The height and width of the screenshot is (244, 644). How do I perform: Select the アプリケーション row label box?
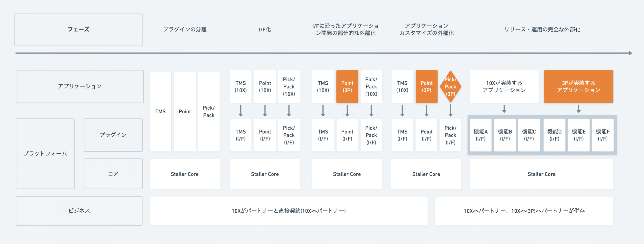click(80, 86)
